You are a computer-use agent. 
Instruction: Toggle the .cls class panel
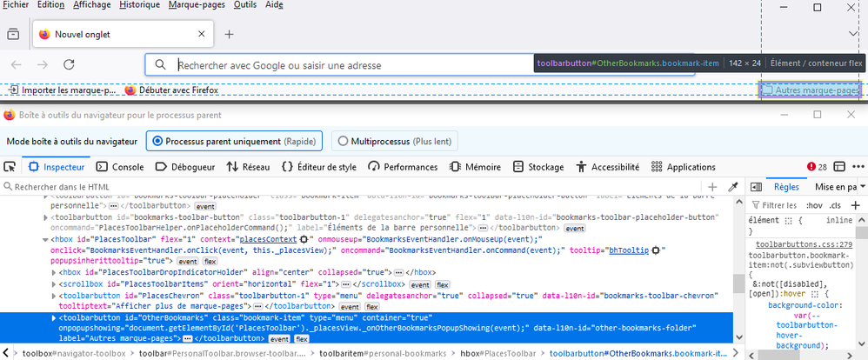835,205
